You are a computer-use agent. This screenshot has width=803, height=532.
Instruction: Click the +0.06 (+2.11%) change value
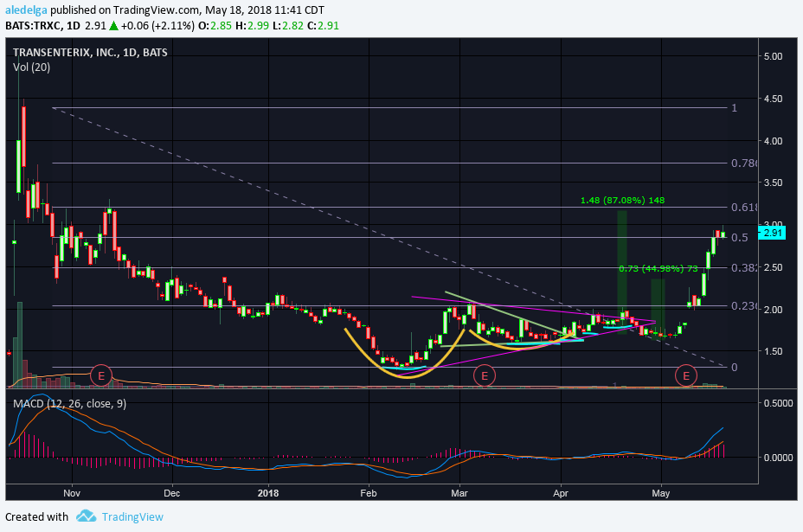pos(157,26)
